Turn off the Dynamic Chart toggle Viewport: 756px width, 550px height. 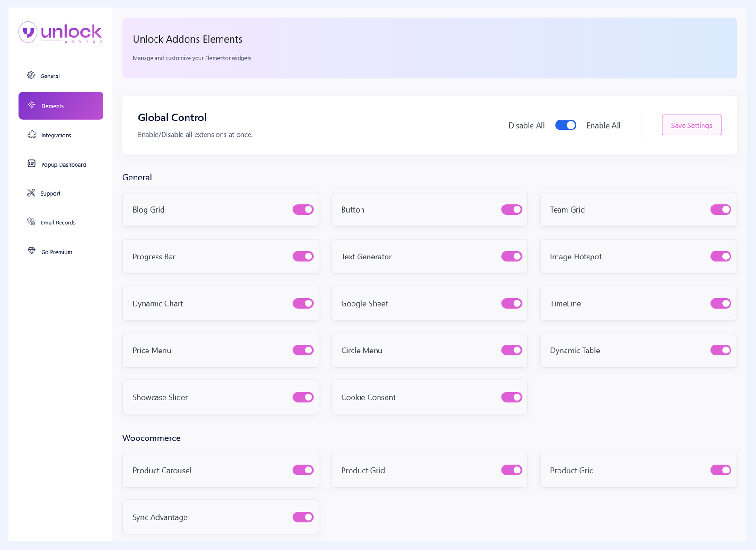point(303,303)
